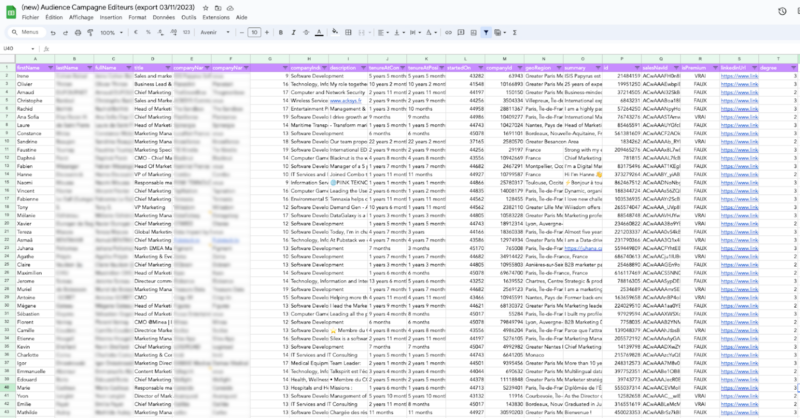
Task: Open the Aide menu
Action: 242,17
